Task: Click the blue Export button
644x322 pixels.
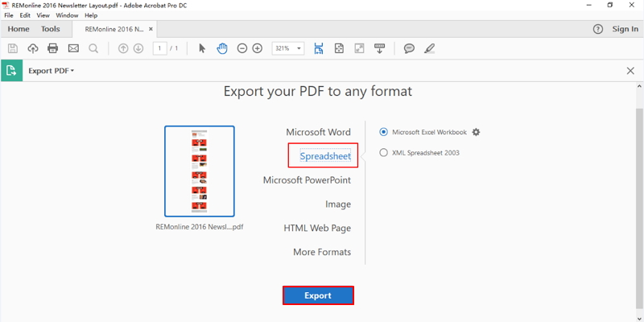Action: pos(318,295)
